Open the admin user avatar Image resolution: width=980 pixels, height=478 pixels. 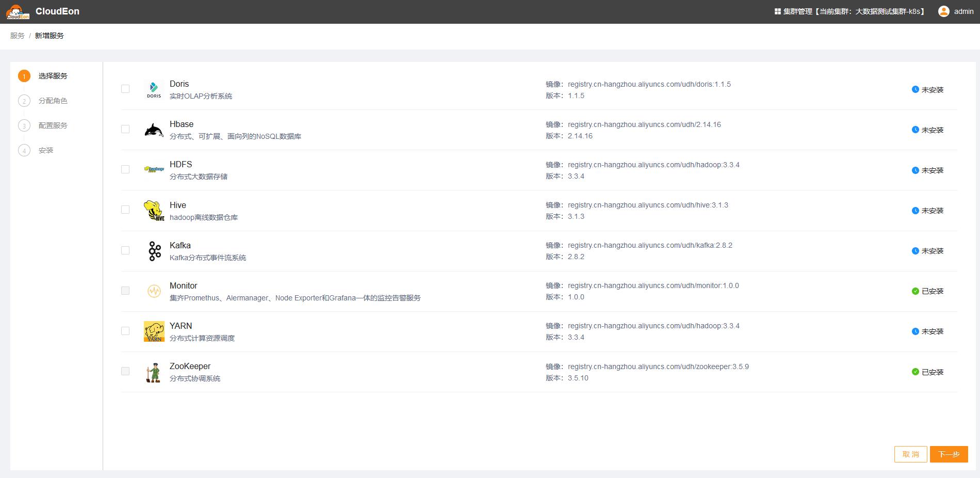pos(943,11)
